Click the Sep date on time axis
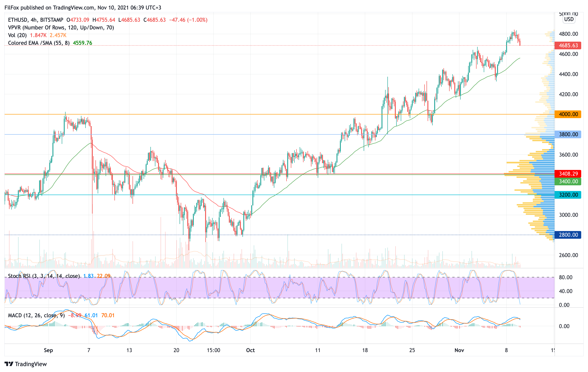 click(48, 350)
